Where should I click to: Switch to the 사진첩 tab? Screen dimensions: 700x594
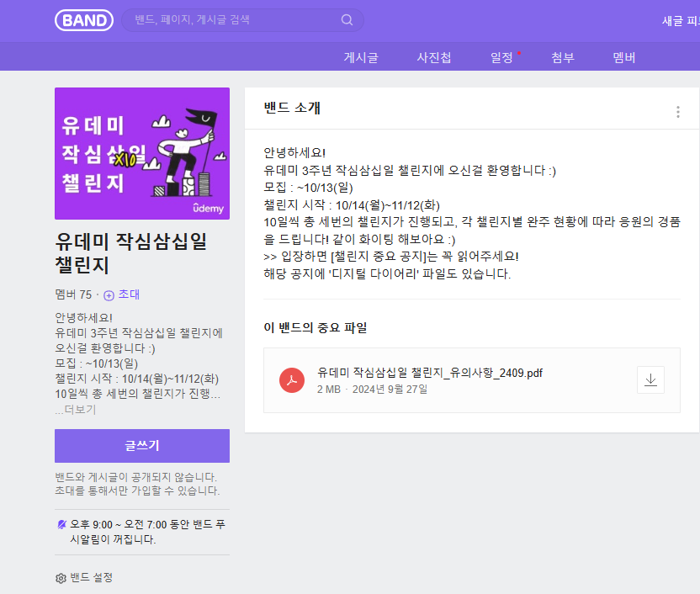[434, 57]
